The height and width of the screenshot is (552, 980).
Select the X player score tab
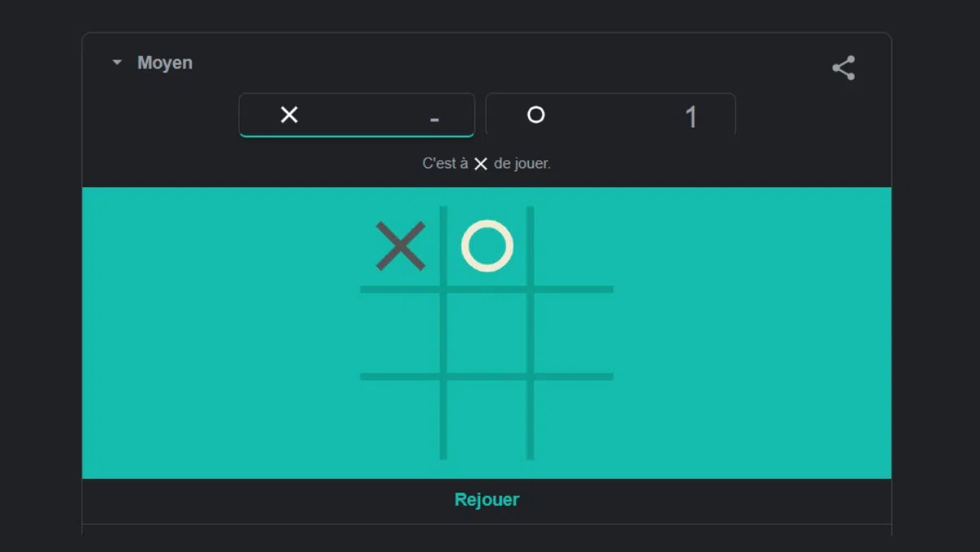click(x=357, y=115)
